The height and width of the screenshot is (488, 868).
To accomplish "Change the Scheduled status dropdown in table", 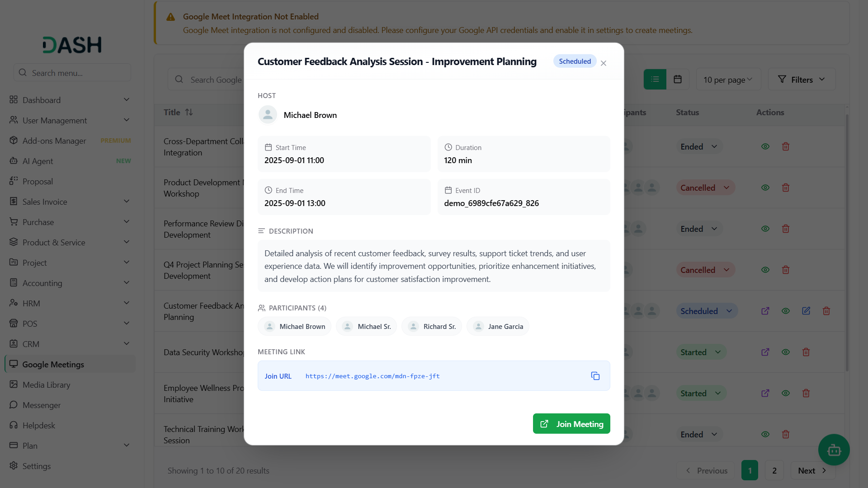I will (x=707, y=311).
